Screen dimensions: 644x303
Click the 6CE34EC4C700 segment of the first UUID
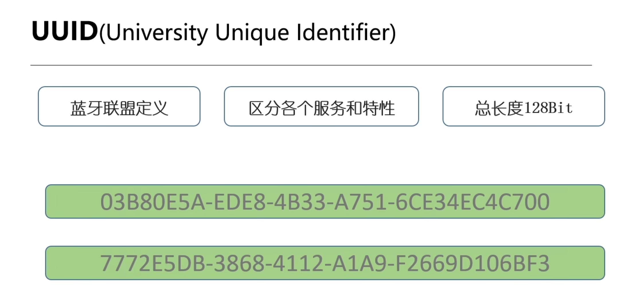[x=472, y=202]
